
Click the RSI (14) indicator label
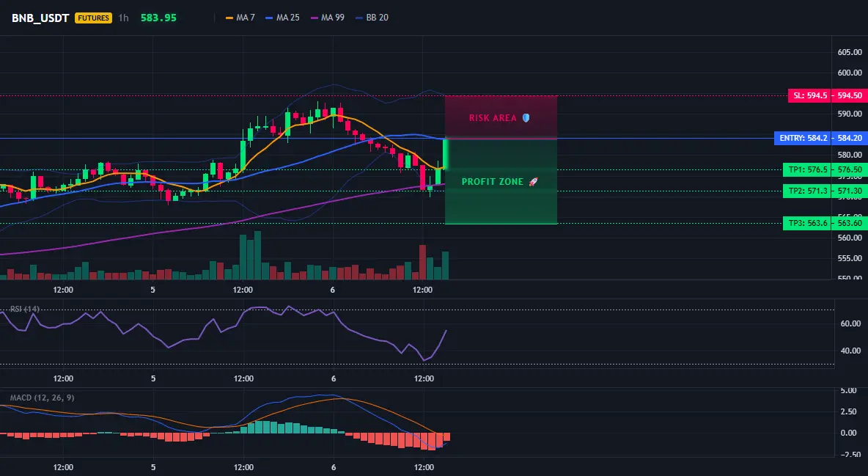coord(25,310)
